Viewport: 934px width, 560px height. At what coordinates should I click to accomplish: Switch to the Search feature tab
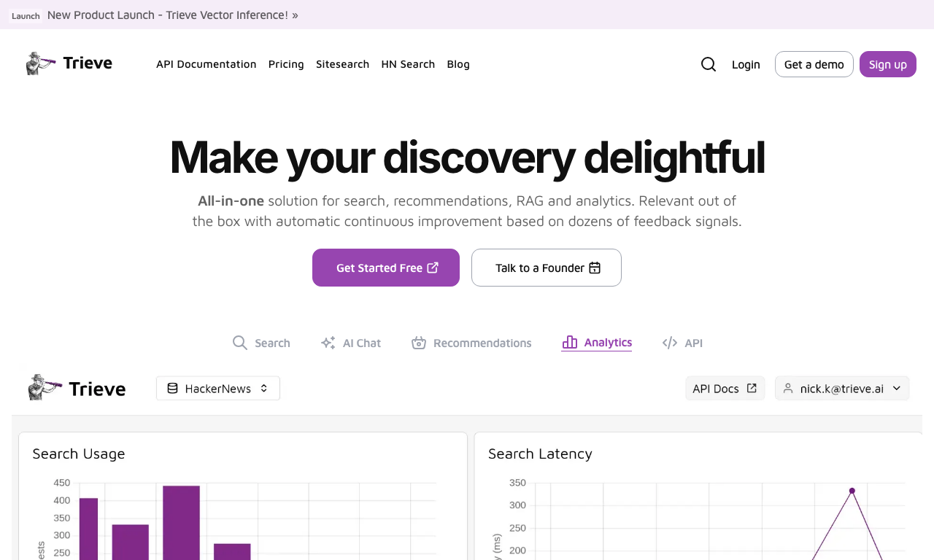(x=261, y=343)
